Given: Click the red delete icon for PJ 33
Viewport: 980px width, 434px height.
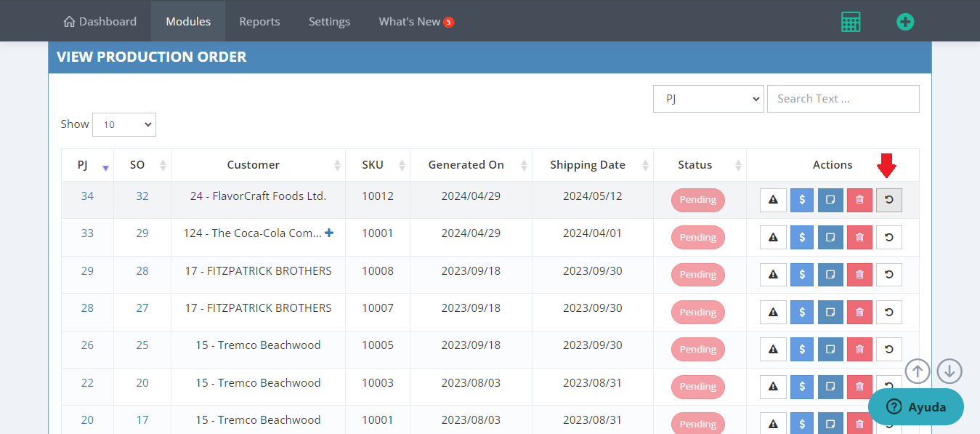Looking at the screenshot, I should 859,238.
